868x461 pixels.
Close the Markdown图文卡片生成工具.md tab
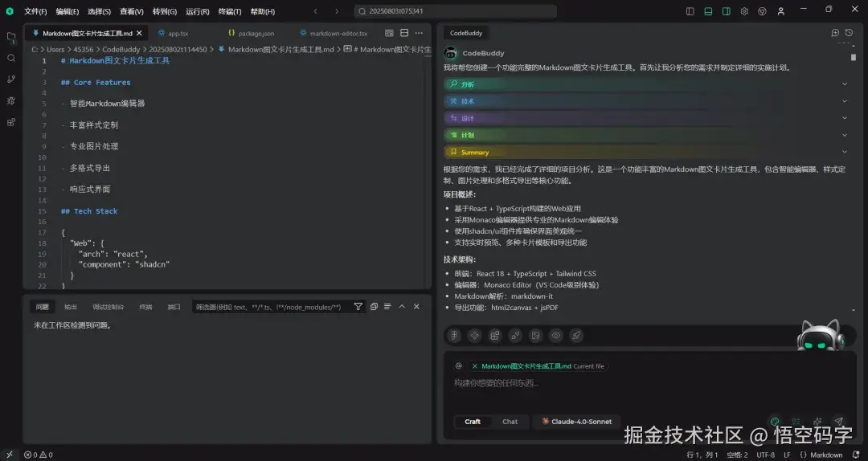click(x=139, y=33)
